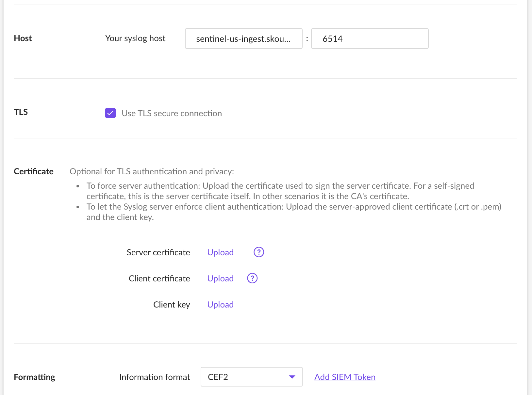
Task: Click the Add SIEM Token link
Action: (345, 377)
